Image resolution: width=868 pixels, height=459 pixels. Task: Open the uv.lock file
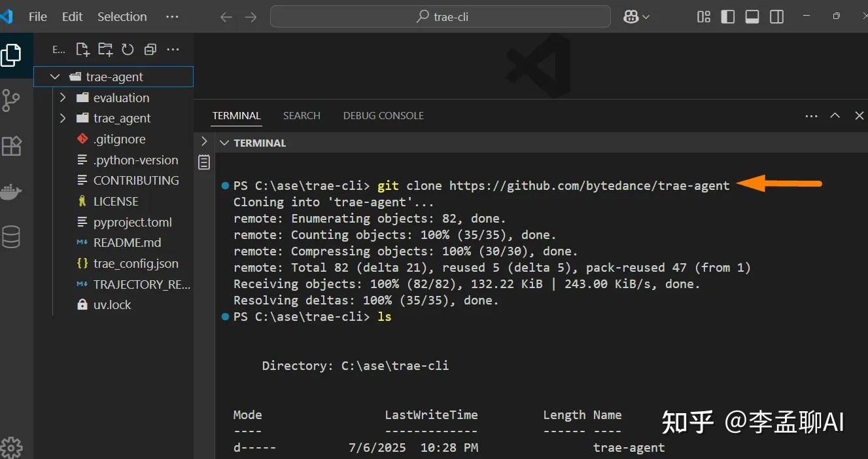coord(114,304)
